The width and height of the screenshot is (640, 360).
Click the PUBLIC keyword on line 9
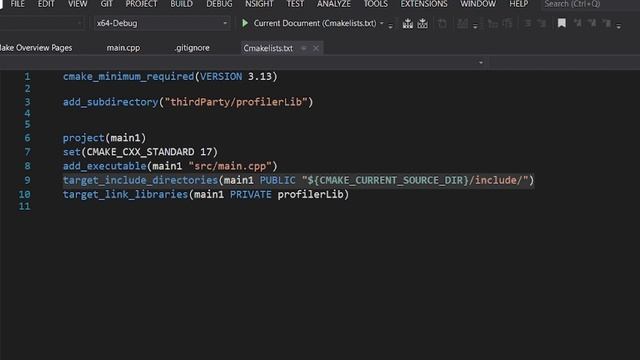(278, 180)
